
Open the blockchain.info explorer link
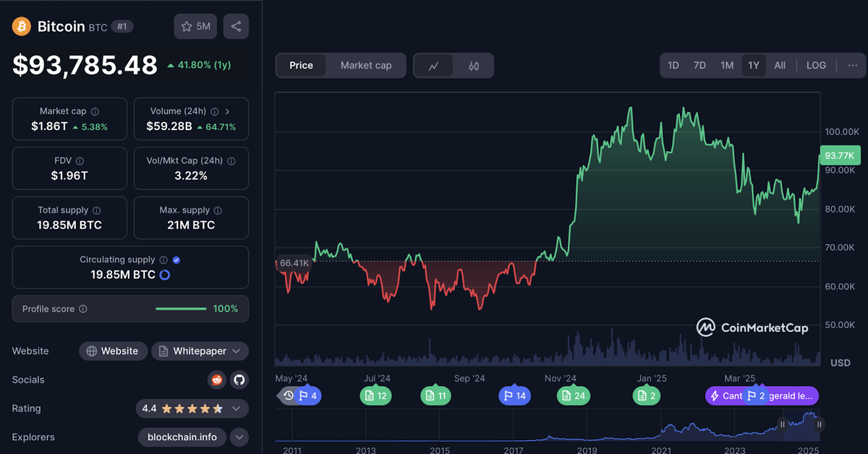pos(182,437)
